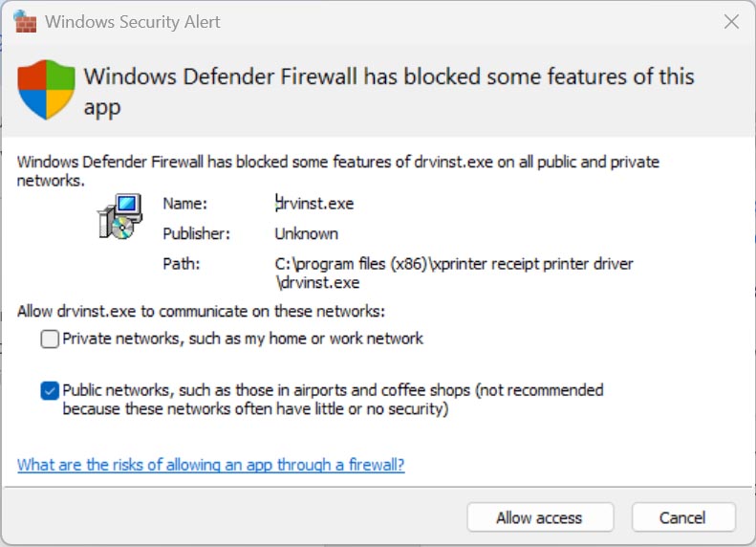Open the firewall risks help link
Screen dimensions: 756x547
[210, 465]
